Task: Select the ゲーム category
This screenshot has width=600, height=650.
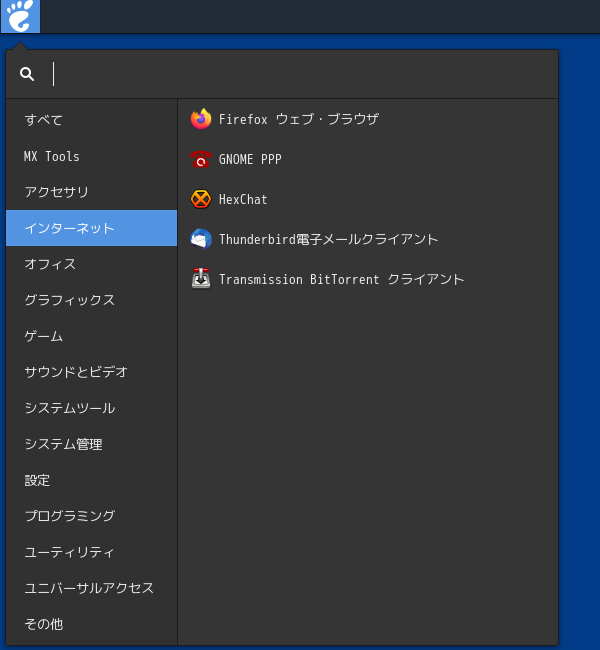Action: (92, 336)
